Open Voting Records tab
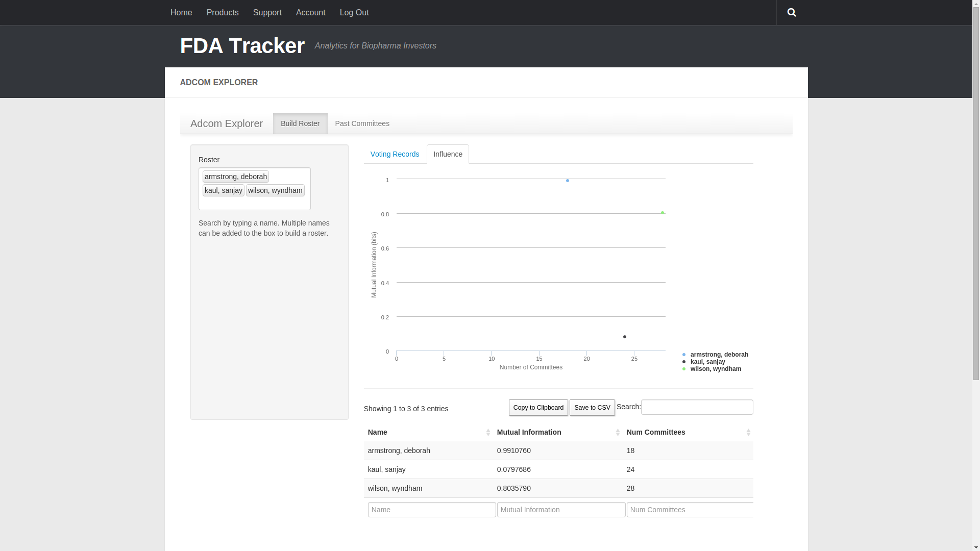980x551 pixels. coord(395,154)
